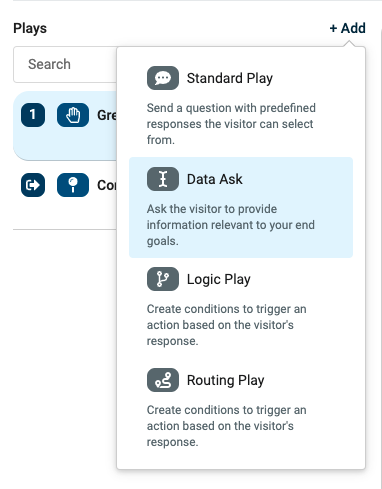This screenshot has height=489, width=382.
Task: Click the Standard Play chat bubble icon
Action: click(163, 78)
